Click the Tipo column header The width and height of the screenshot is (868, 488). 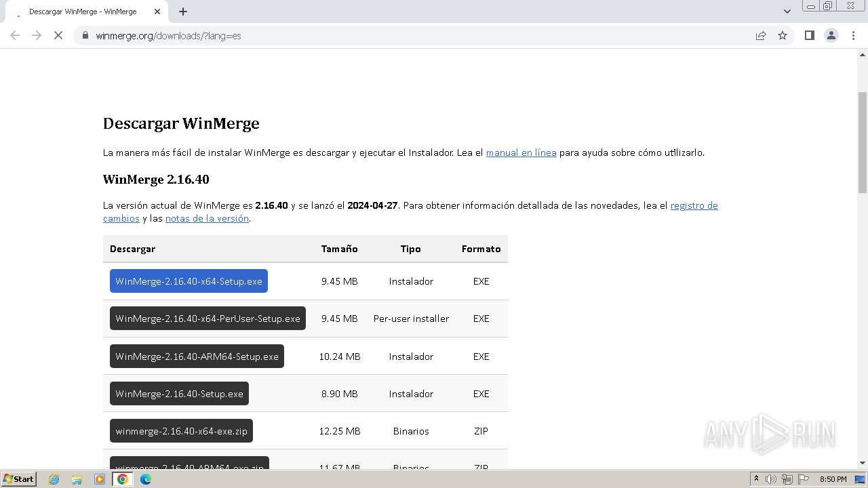[411, 249]
